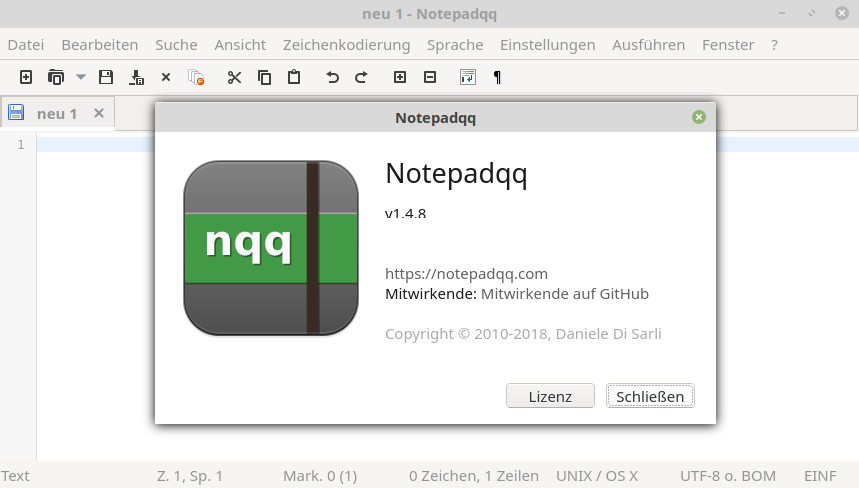The height and width of the screenshot is (488, 859).
Task: Click the EINF insert mode indicator
Action: (x=820, y=476)
